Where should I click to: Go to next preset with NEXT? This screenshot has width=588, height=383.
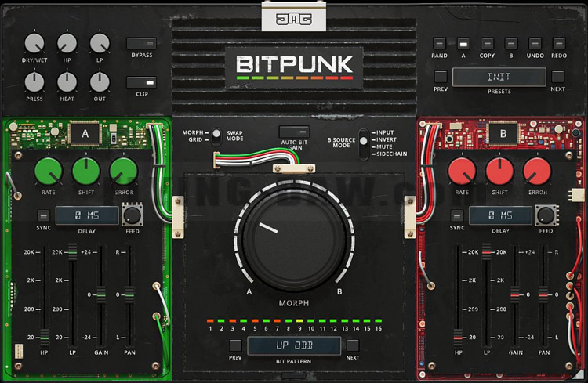558,77
